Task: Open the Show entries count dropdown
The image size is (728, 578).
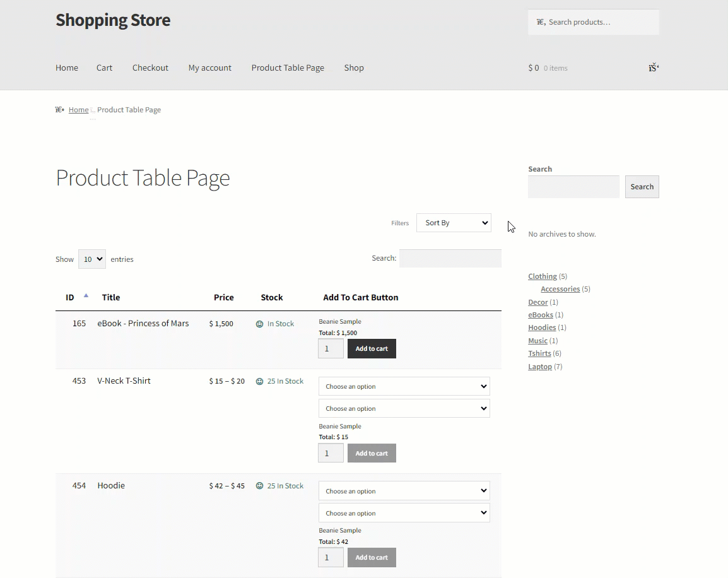Action: (x=92, y=259)
